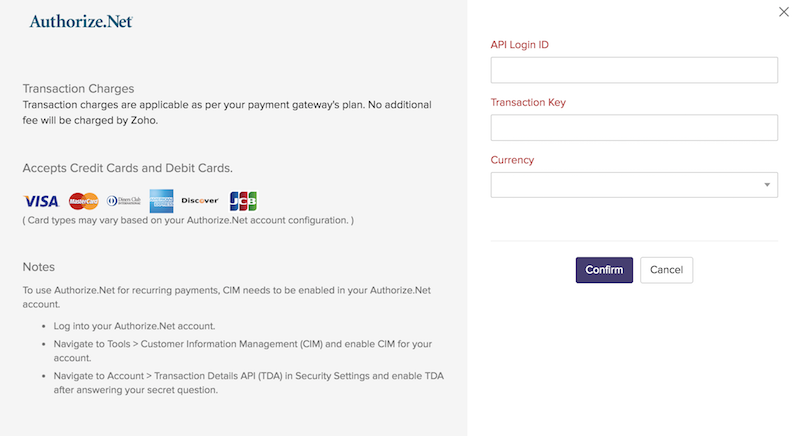Click the MasterCard logo
This screenshot has width=800, height=436.
click(x=84, y=200)
